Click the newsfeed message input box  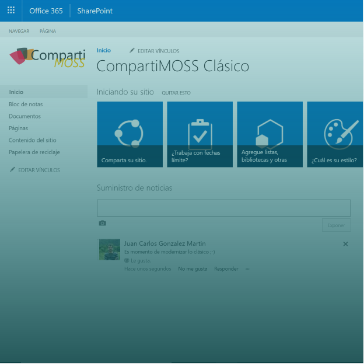(x=224, y=208)
